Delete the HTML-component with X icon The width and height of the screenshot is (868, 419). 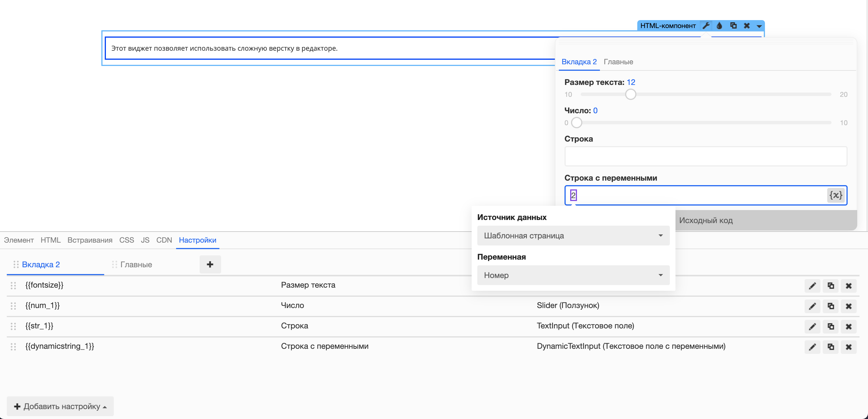coord(747,25)
